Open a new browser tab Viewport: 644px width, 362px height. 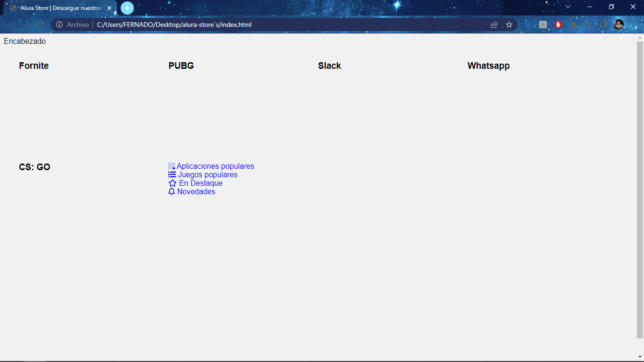(127, 8)
